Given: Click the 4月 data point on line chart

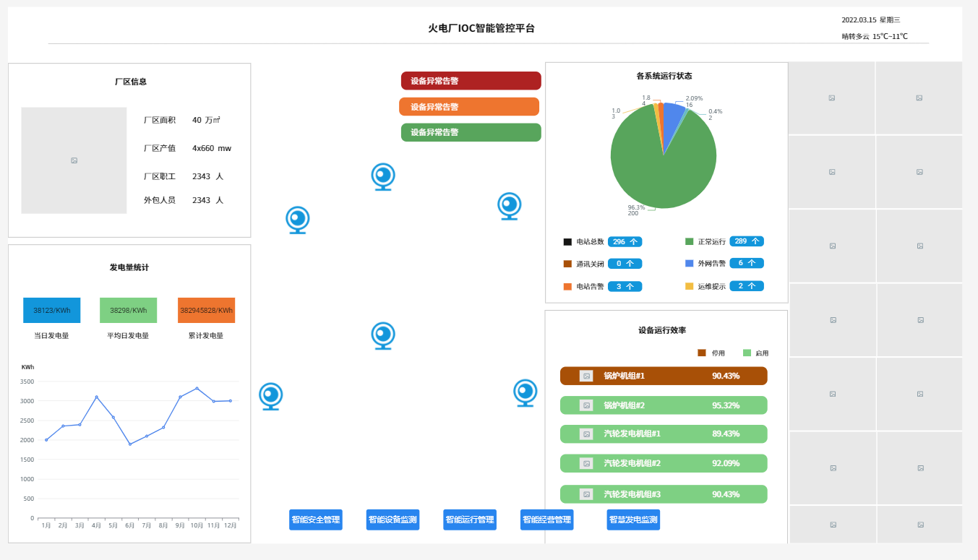Looking at the screenshot, I should click(96, 397).
